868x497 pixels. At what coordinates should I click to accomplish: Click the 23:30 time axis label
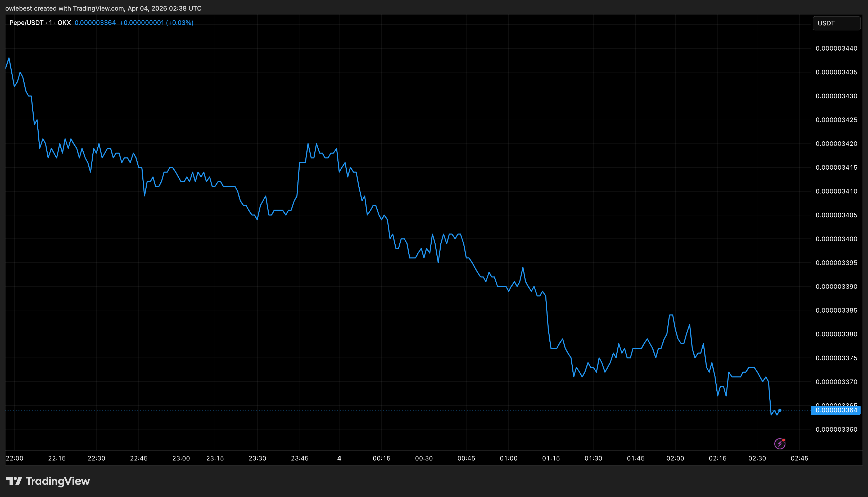coord(257,458)
